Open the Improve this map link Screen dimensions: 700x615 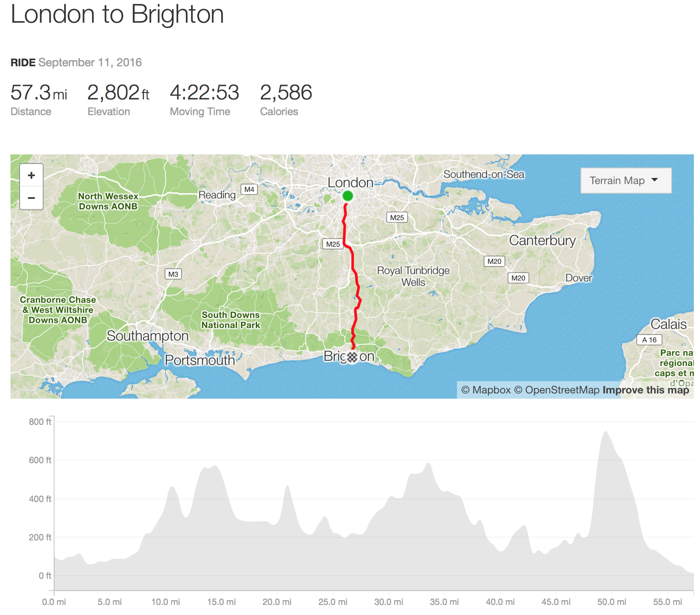[645, 390]
